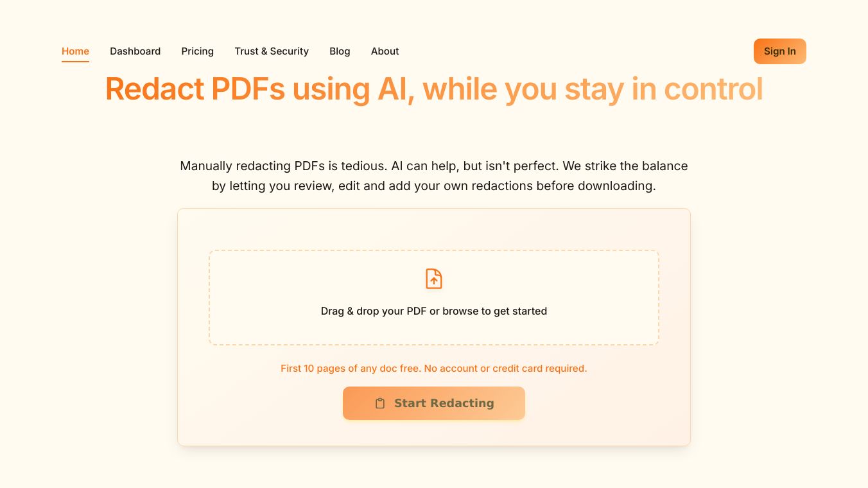Click the Start Redacting button label
Image resolution: width=868 pixels, height=488 pixels.
coord(444,403)
